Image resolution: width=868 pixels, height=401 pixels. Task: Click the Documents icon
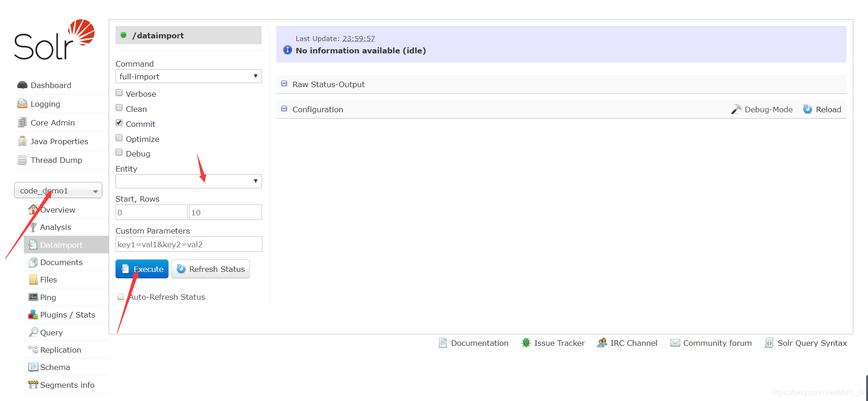pos(33,262)
